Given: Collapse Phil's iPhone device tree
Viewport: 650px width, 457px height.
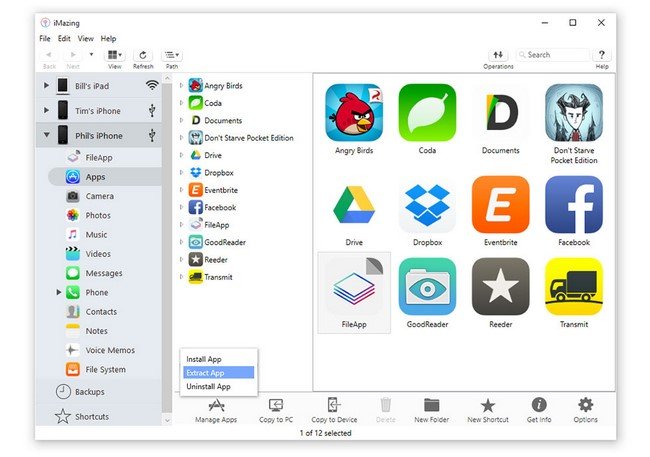Looking at the screenshot, I should point(46,135).
